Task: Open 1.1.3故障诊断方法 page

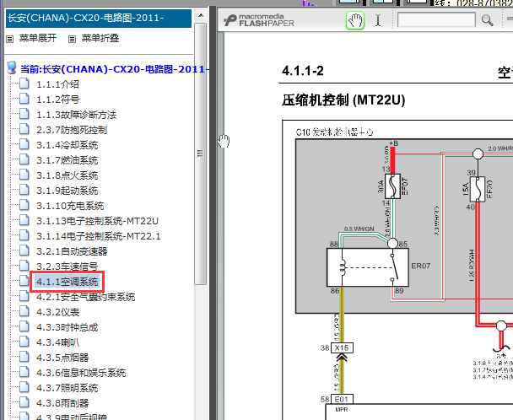Action: pyautogui.click(x=76, y=115)
